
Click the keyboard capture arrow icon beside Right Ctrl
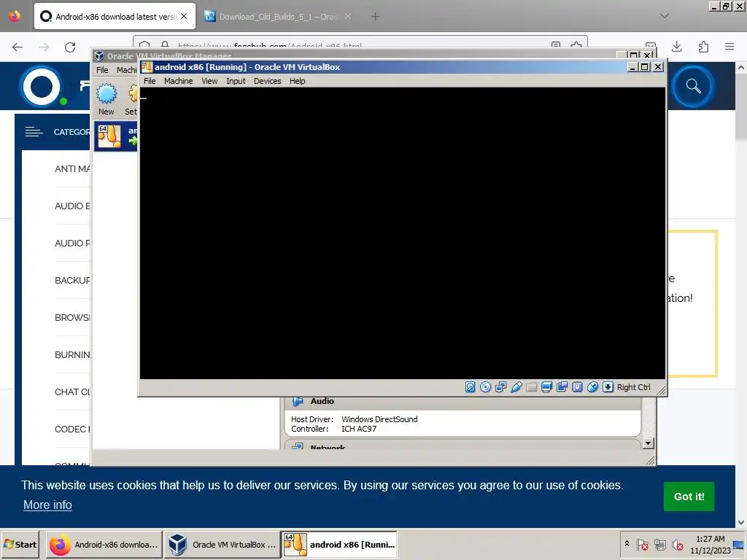pyautogui.click(x=608, y=387)
